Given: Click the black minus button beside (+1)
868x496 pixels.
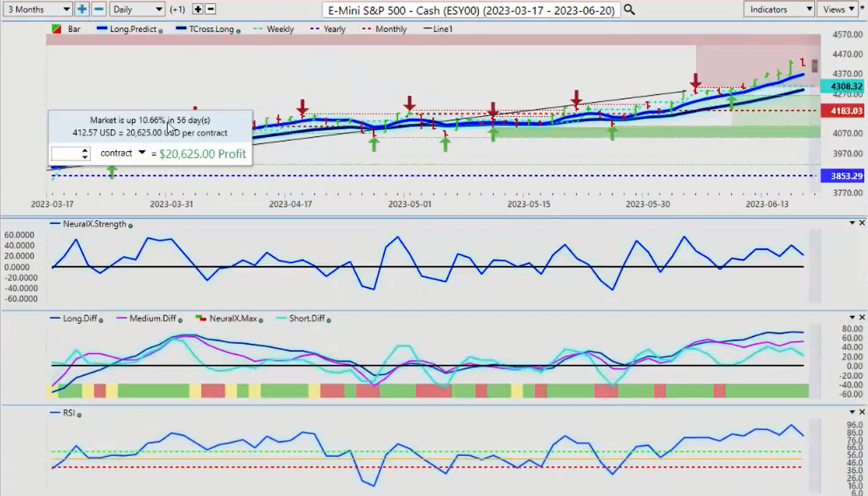Looking at the screenshot, I should (210, 9).
